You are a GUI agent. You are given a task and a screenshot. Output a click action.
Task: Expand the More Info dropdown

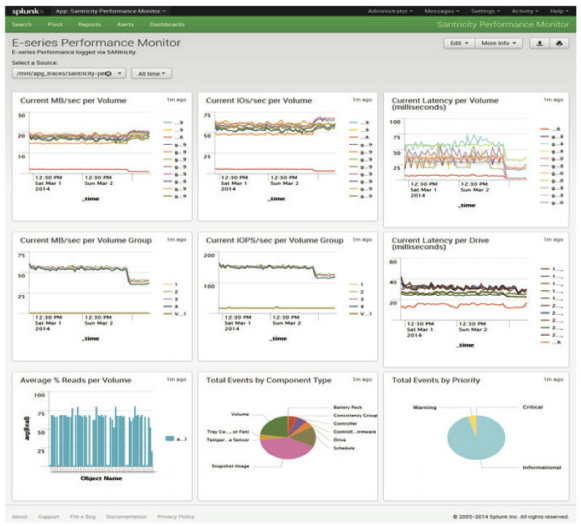pos(499,43)
